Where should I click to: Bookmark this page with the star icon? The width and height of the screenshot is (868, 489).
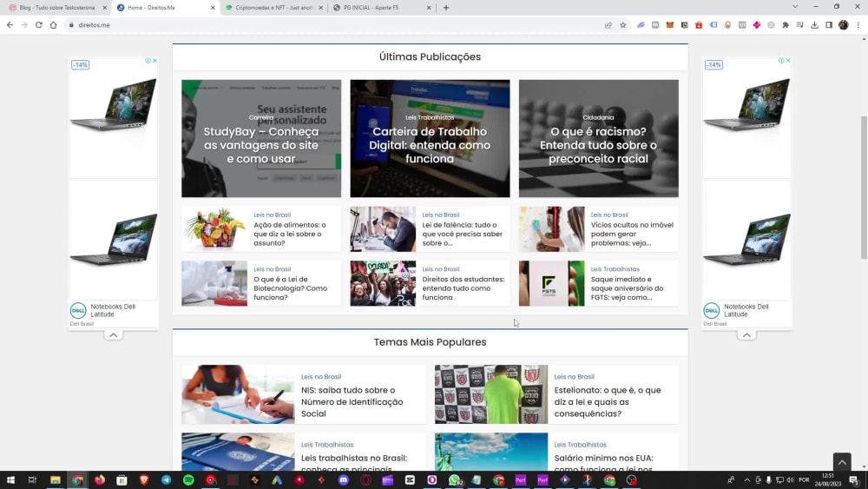tap(622, 25)
